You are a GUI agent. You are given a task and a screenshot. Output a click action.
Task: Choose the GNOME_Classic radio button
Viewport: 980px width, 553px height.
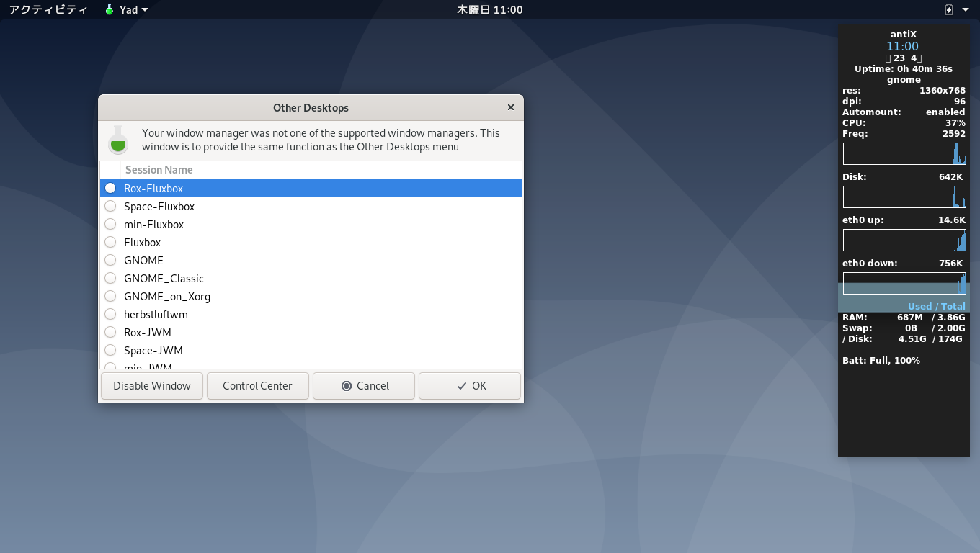110,278
